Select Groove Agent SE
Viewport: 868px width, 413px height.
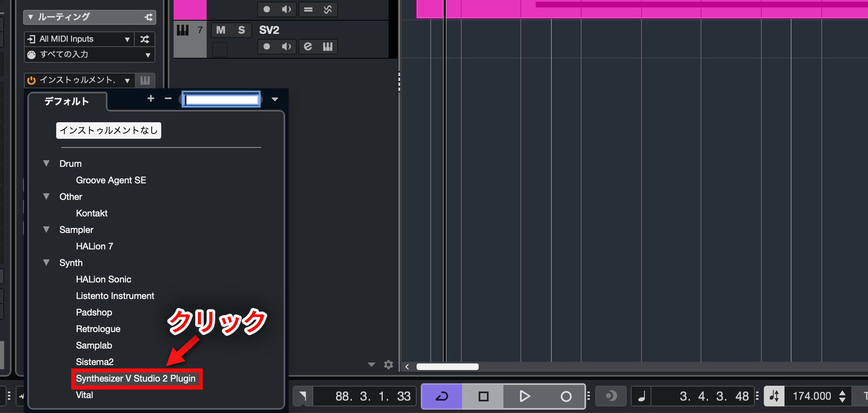click(x=111, y=180)
